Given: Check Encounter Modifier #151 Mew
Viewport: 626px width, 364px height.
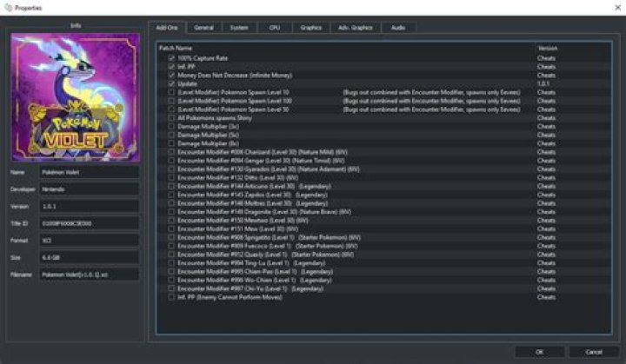Looking at the screenshot, I should [171, 229].
